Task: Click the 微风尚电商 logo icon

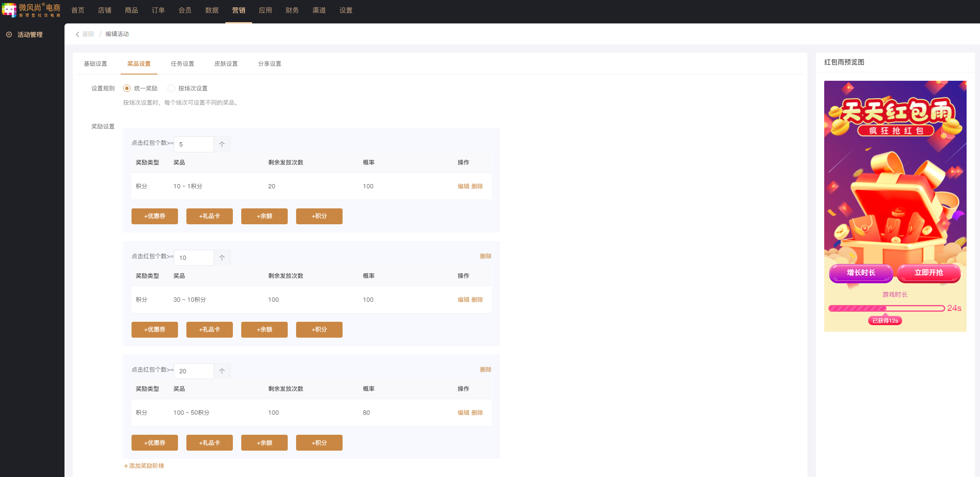Action: click(9, 10)
